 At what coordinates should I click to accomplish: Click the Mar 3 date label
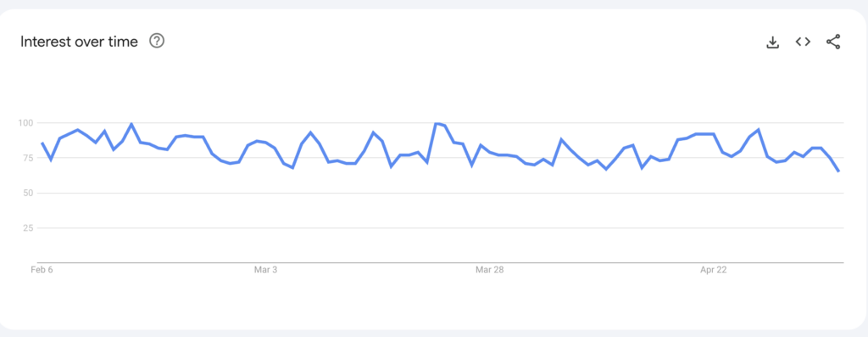265,270
